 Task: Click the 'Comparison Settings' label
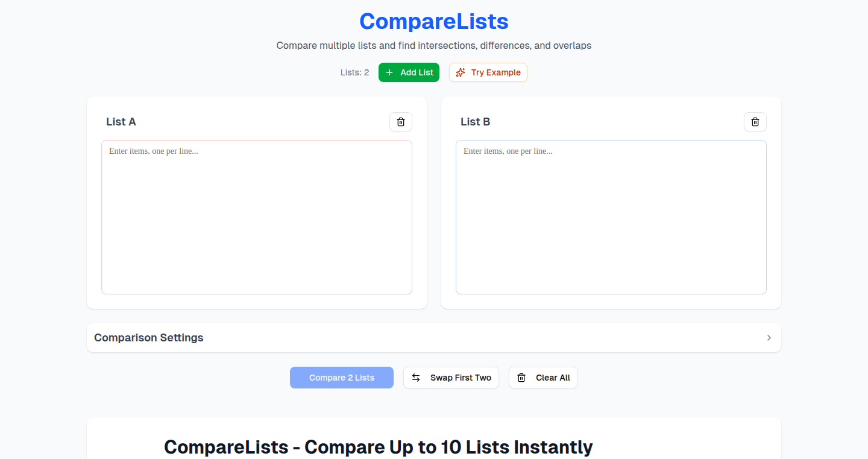pos(149,338)
